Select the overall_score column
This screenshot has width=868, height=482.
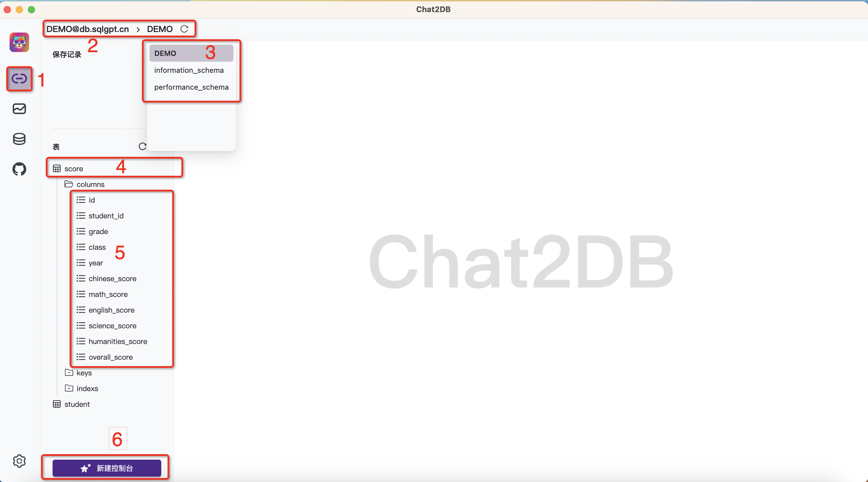click(x=111, y=357)
